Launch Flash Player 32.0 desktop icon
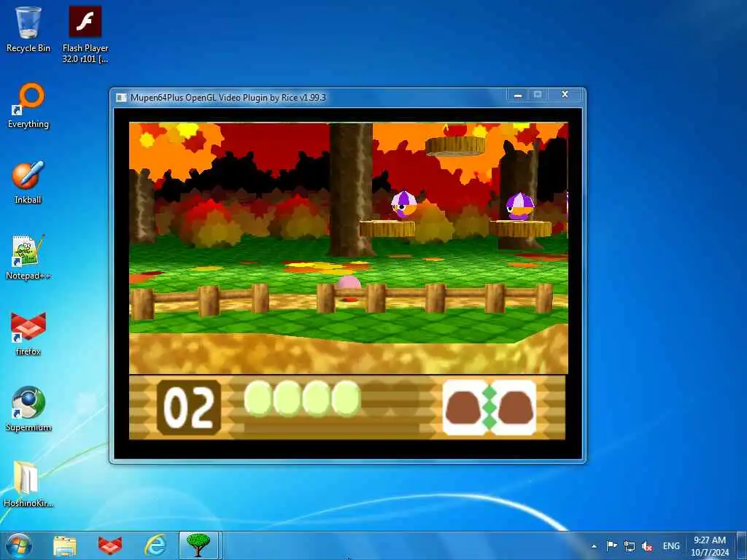747x560 pixels. pyautogui.click(x=85, y=34)
